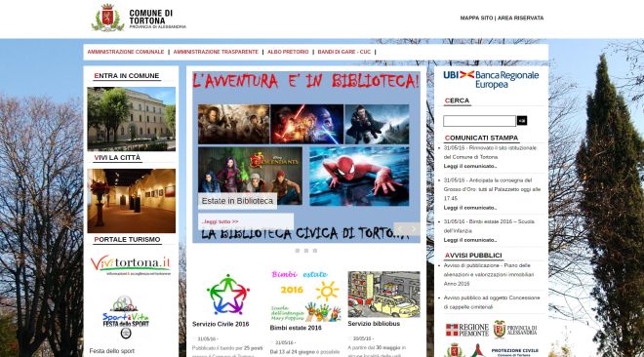Click the Comune di Tortona crest logo
The image size is (644, 357).
click(107, 18)
